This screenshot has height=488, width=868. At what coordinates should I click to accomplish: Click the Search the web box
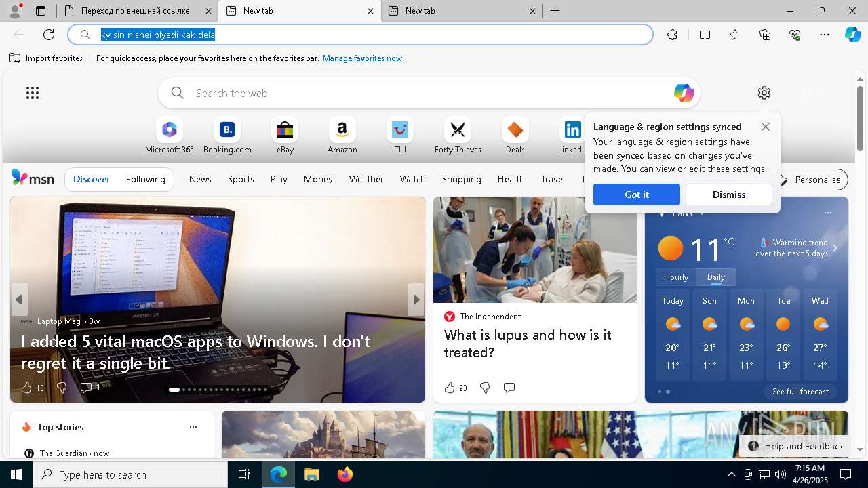coord(429,93)
